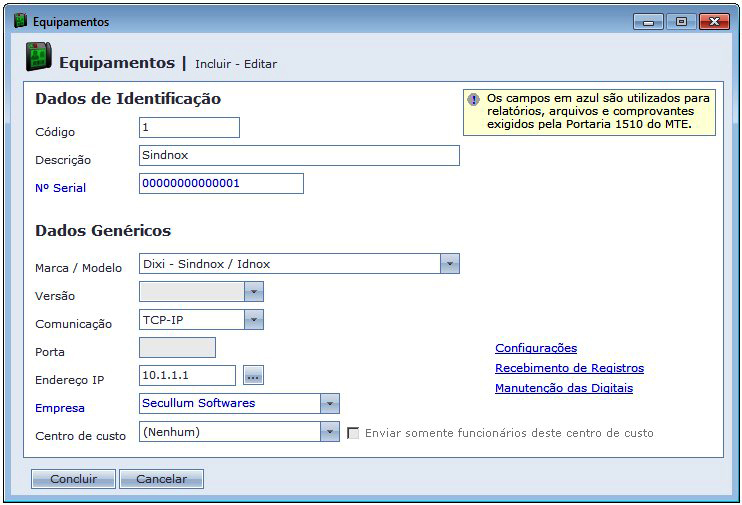Open the IP address browse ellipsis button

pos(253,375)
